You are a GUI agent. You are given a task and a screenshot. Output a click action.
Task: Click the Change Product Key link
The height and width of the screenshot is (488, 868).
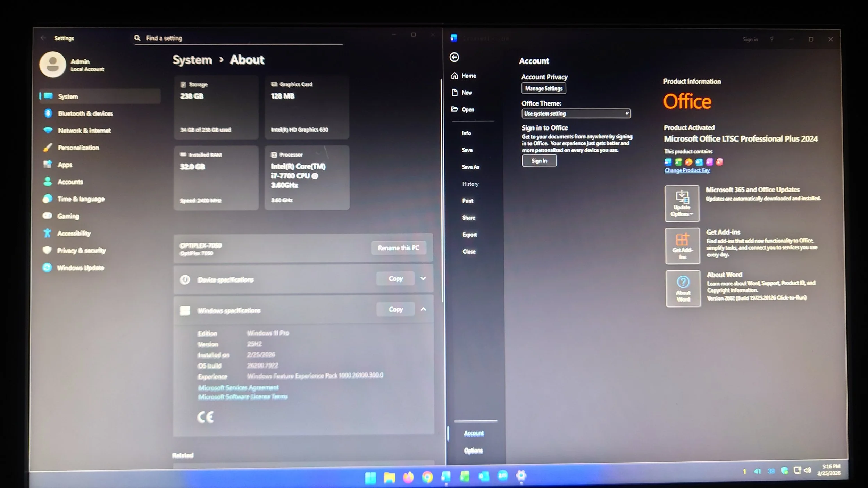coord(687,170)
